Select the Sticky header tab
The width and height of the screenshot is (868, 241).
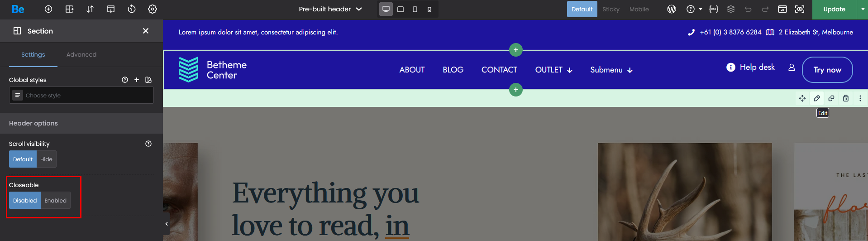pos(610,9)
